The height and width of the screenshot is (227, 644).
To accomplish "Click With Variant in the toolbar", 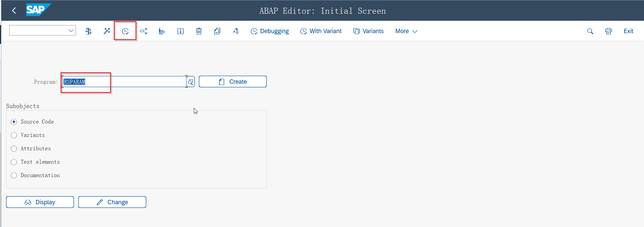I will tap(321, 31).
